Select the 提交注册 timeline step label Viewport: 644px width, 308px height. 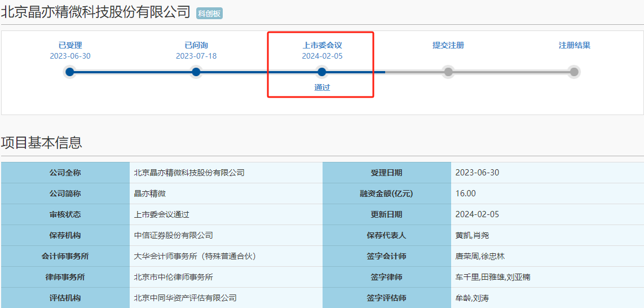(448, 45)
